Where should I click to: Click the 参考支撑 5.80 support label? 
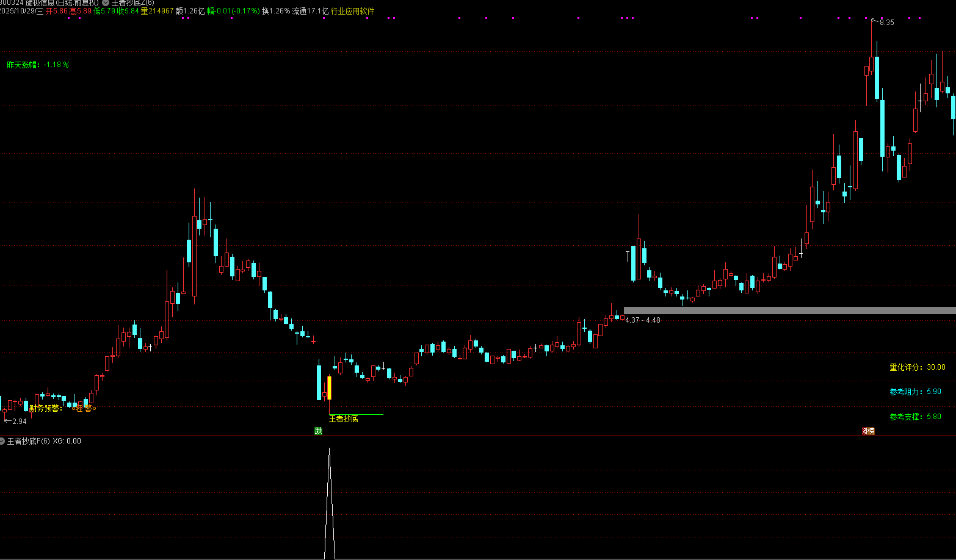915,417
